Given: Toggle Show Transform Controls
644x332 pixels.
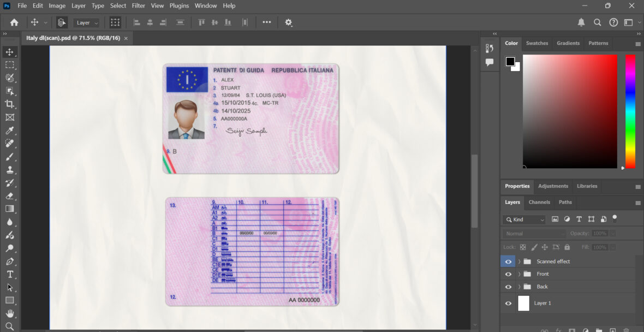Looking at the screenshot, I should 115,22.
